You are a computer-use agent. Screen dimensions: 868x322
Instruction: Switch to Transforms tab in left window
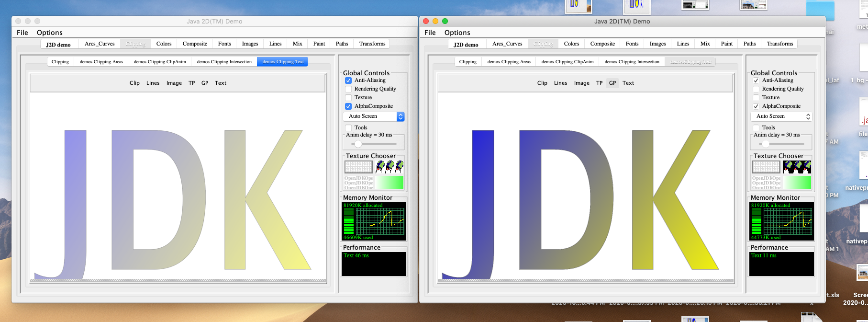[372, 44]
